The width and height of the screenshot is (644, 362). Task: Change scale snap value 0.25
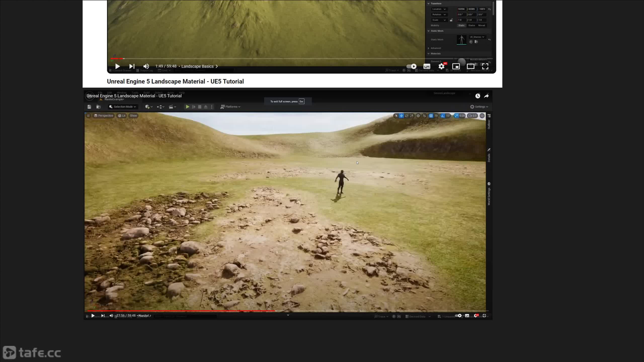click(x=462, y=116)
